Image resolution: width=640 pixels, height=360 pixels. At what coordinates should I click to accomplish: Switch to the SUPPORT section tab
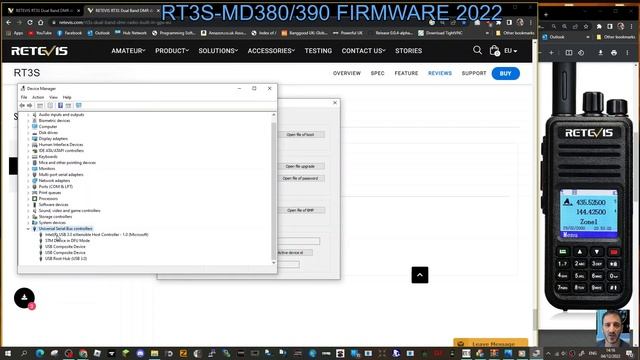474,73
